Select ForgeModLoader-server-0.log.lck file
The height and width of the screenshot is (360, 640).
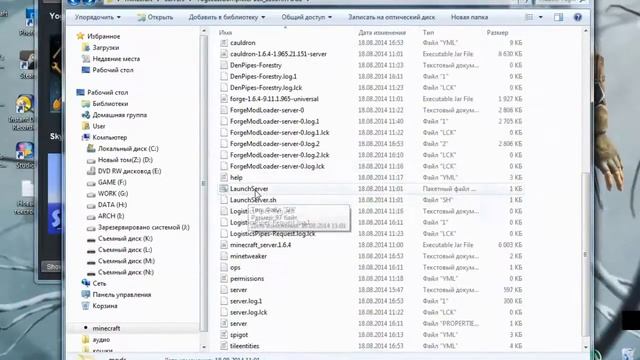coord(277,166)
